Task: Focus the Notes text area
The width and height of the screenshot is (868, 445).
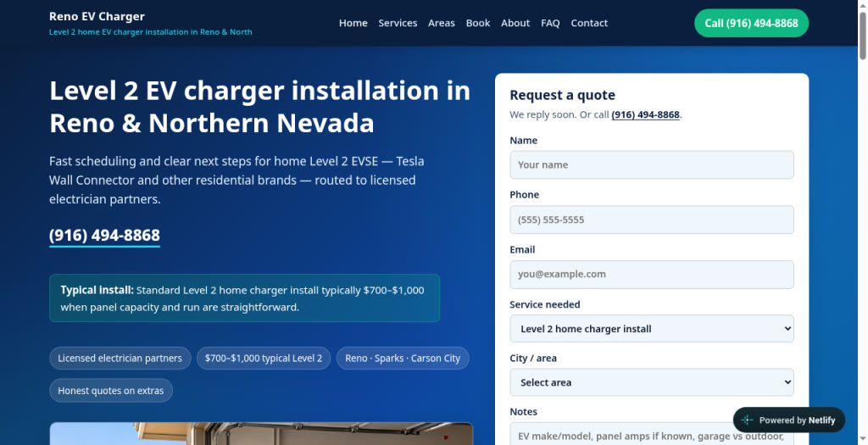Action: [x=652, y=433]
